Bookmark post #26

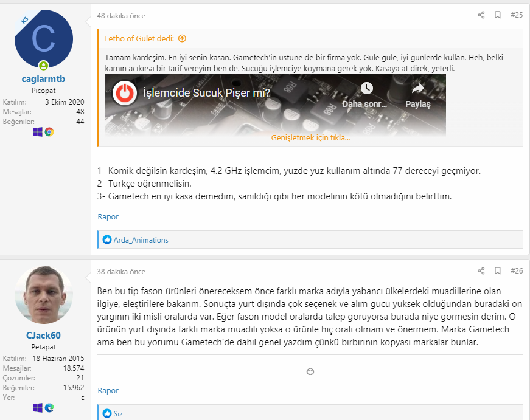tap(498, 270)
